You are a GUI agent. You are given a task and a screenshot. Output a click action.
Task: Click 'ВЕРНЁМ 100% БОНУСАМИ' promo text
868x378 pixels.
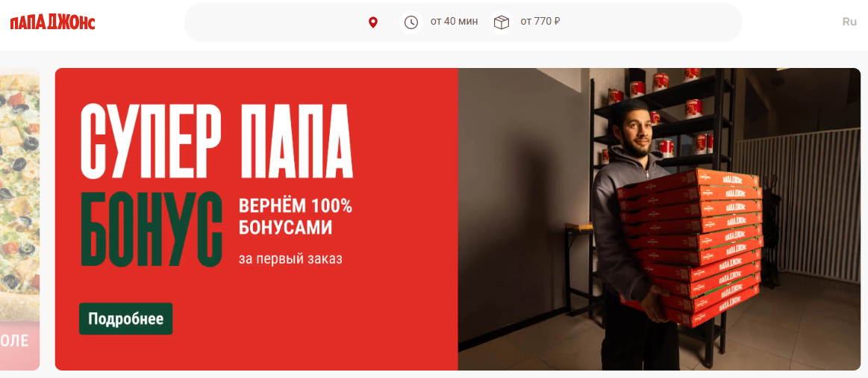(x=295, y=217)
